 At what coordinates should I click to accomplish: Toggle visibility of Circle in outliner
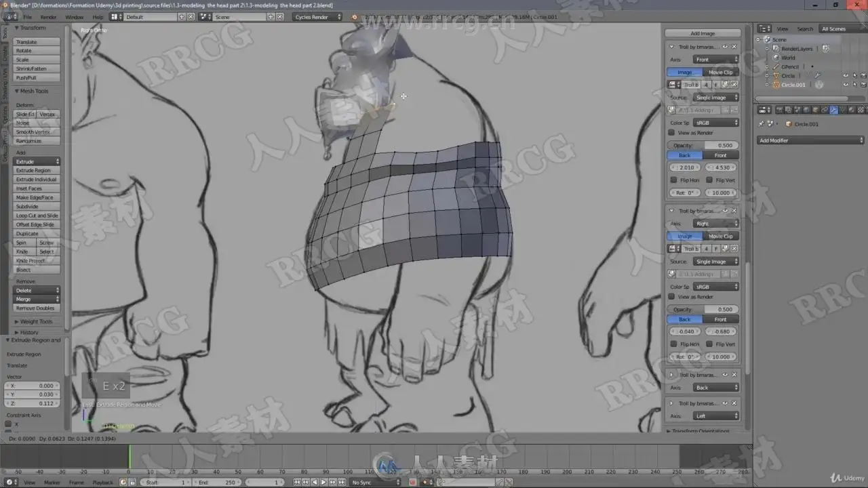(846, 76)
